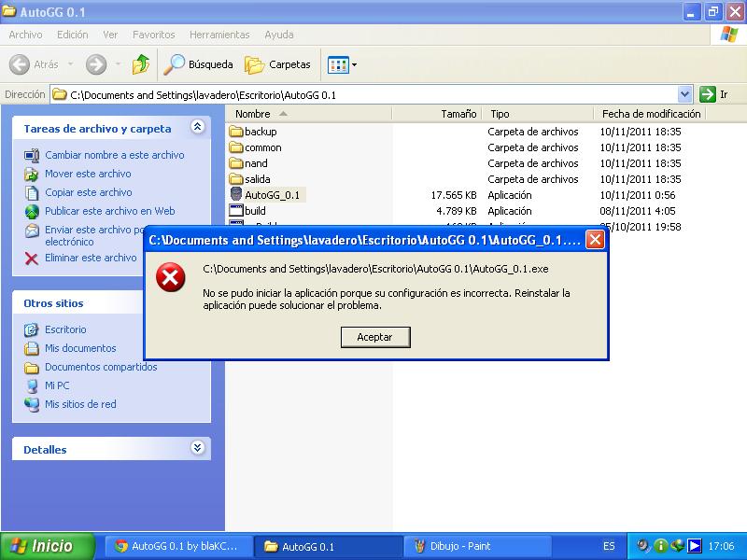
Task: Click the publish to Web globe icon
Action: (x=32, y=212)
